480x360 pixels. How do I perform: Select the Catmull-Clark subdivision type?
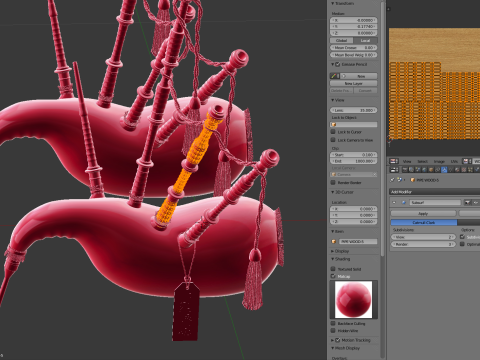click(x=424, y=222)
